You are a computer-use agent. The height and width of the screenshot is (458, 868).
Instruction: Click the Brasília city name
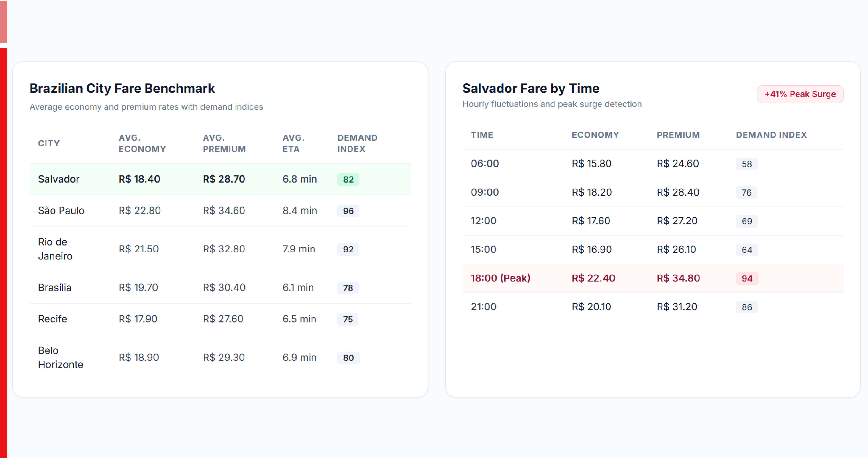[x=55, y=287]
